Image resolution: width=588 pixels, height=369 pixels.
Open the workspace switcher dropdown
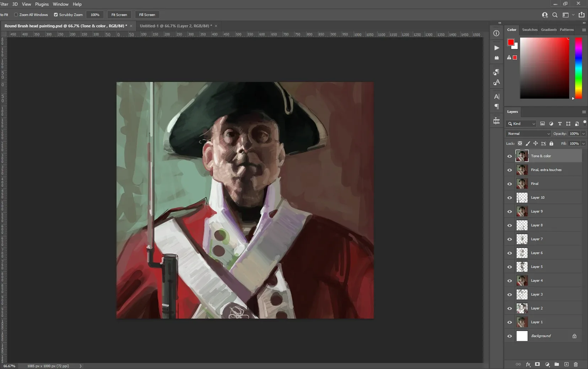[568, 15]
